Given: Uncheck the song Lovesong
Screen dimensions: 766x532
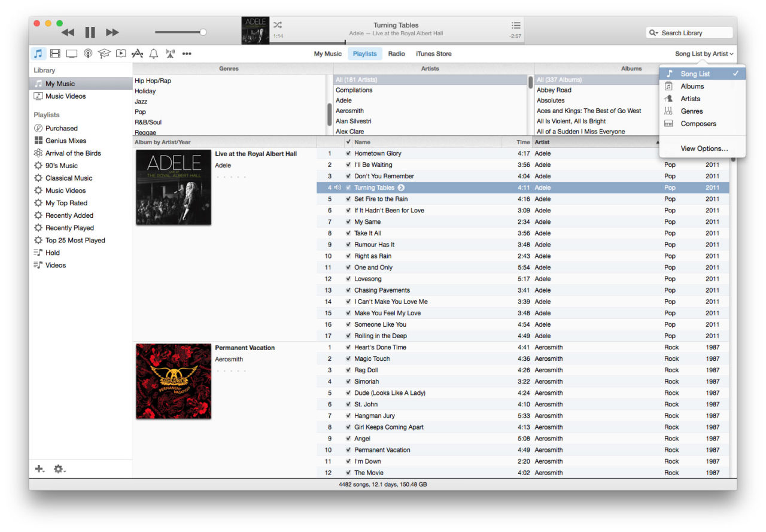Looking at the screenshot, I should [348, 278].
